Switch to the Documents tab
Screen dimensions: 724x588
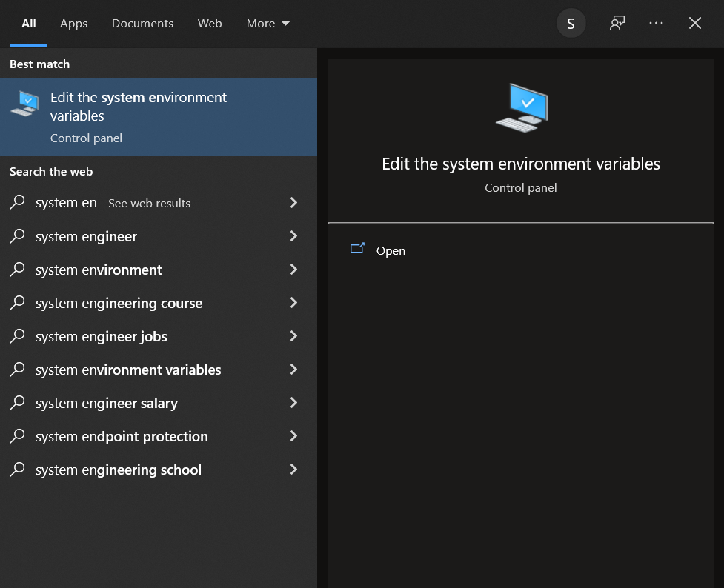(142, 24)
